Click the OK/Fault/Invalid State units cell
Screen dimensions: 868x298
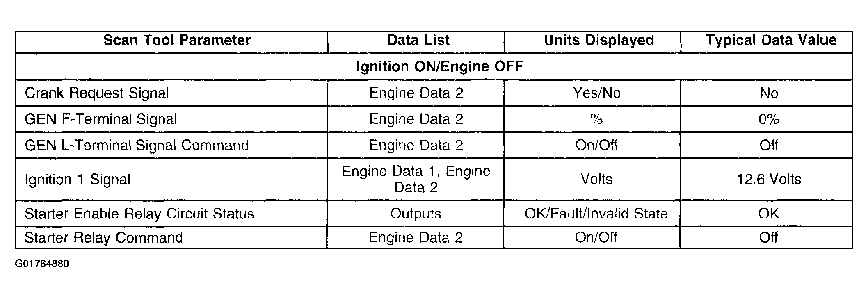pyautogui.click(x=592, y=214)
